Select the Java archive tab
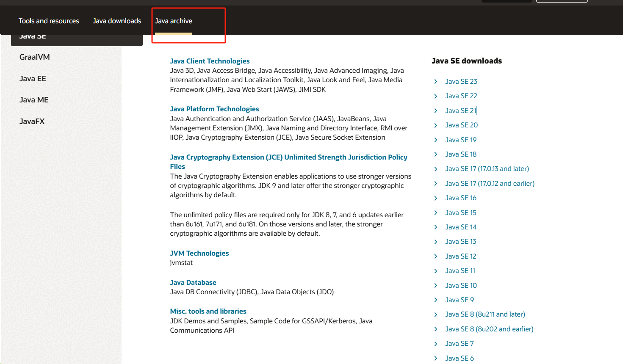The image size is (623, 364). [x=173, y=21]
